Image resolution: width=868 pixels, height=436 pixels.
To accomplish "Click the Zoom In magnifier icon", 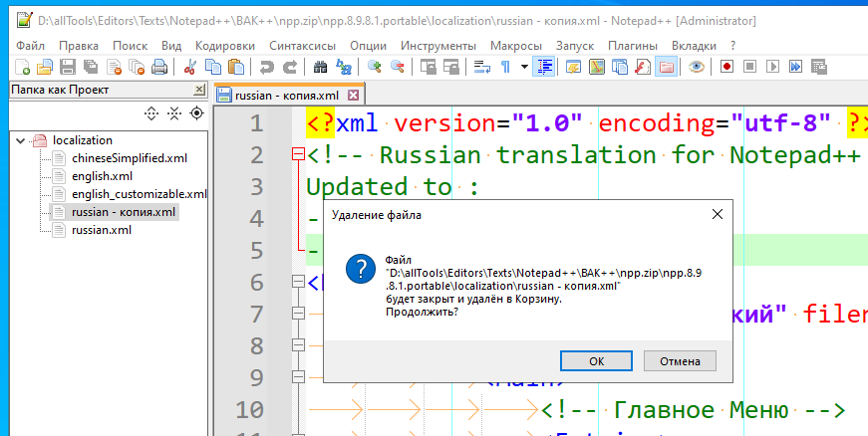I will point(374,68).
